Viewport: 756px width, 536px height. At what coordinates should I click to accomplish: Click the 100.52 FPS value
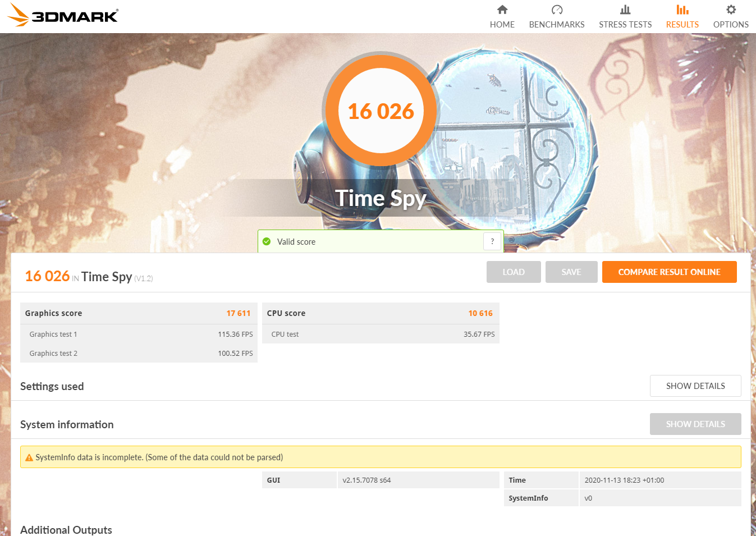tap(235, 354)
